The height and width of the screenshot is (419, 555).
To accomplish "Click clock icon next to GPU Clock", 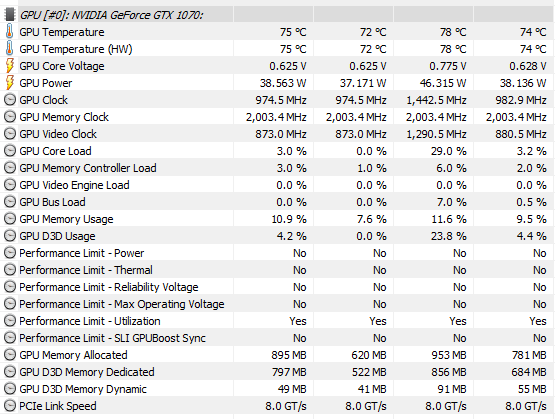I will pyautogui.click(x=10, y=100).
